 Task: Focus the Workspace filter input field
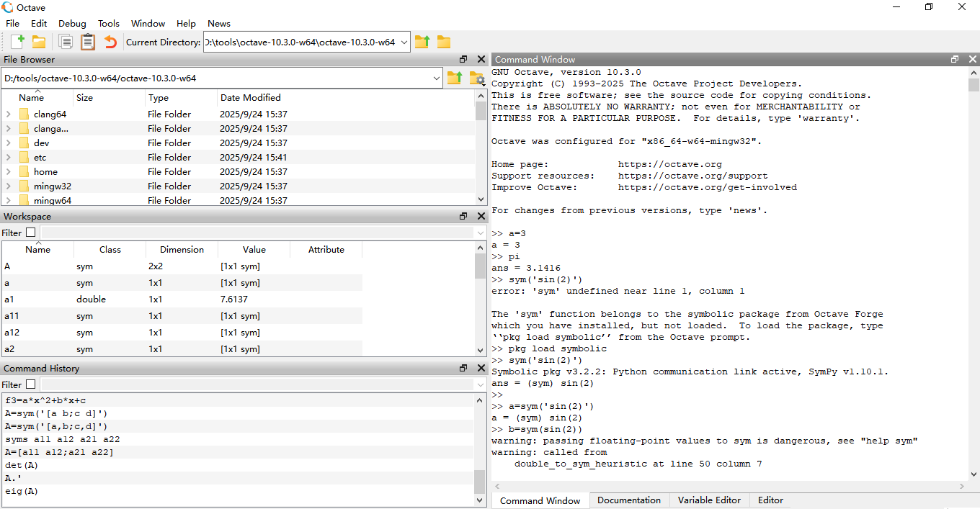point(258,233)
